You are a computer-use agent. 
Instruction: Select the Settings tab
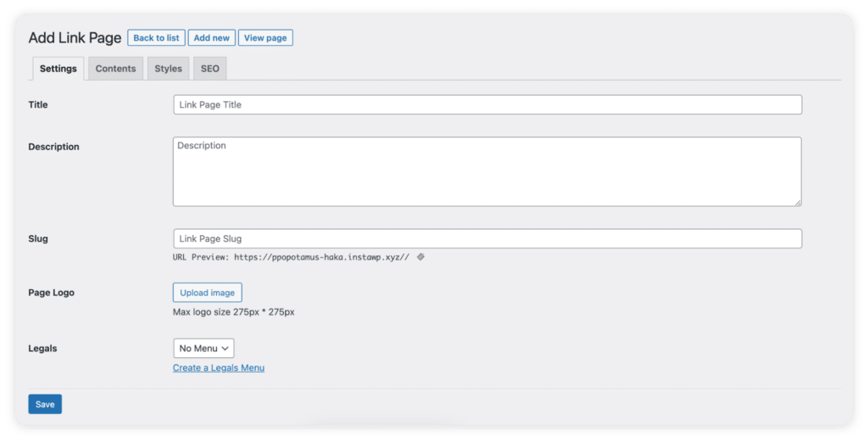(x=58, y=69)
